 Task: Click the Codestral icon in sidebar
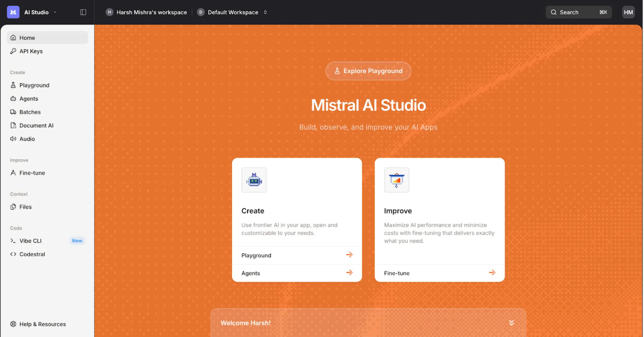point(13,254)
